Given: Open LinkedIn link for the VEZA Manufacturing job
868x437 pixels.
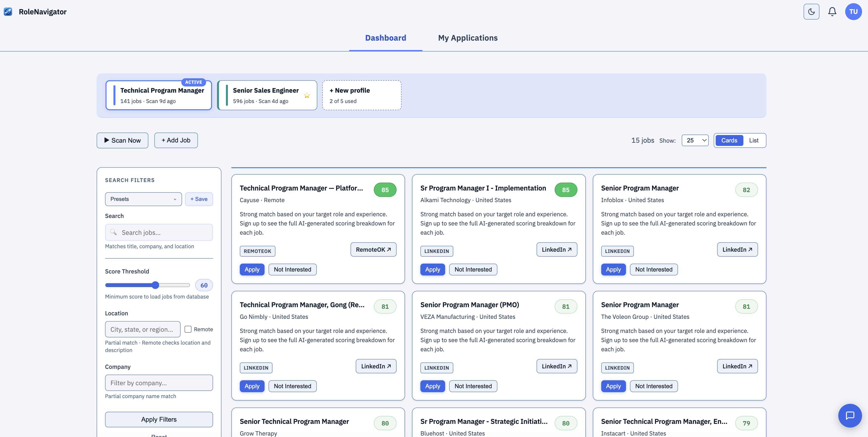Looking at the screenshot, I should tap(557, 366).
